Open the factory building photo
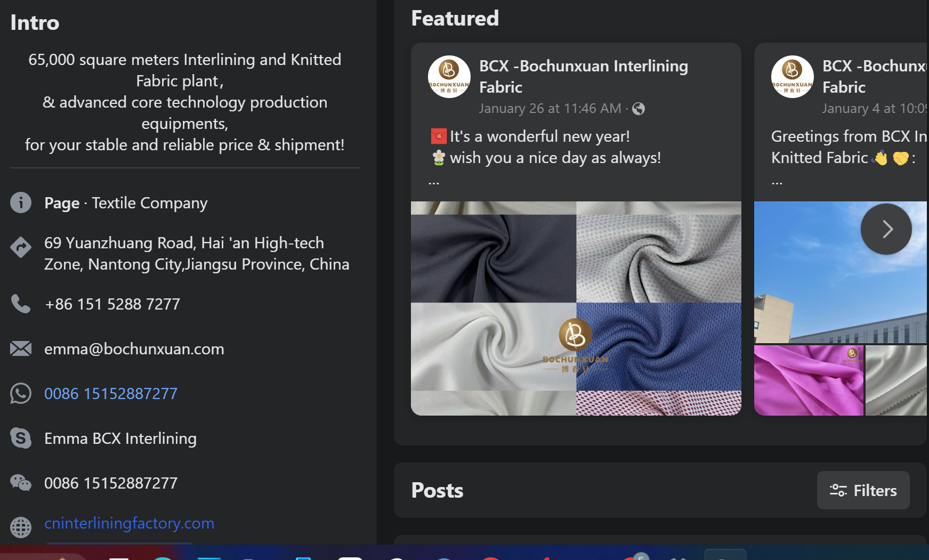929x560 pixels. (841, 272)
